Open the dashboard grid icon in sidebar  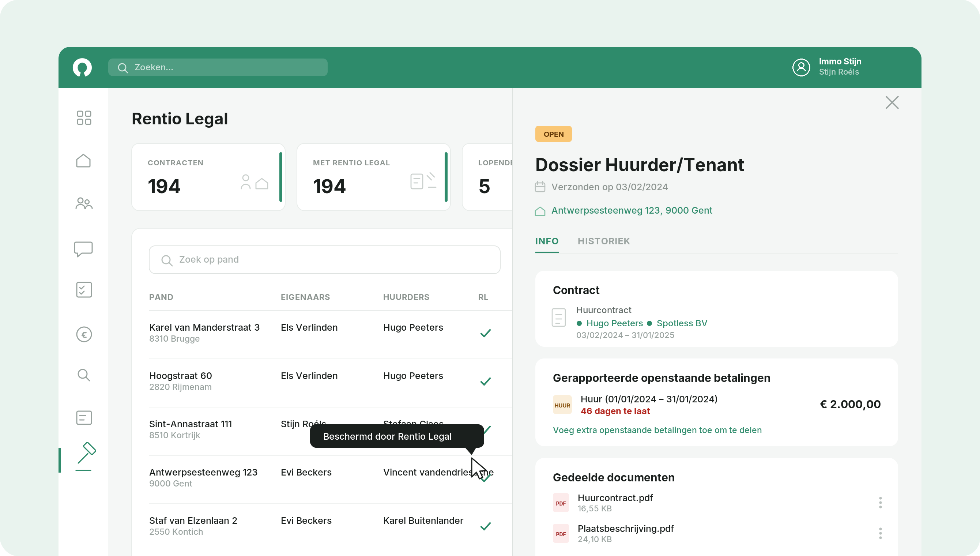(x=84, y=118)
